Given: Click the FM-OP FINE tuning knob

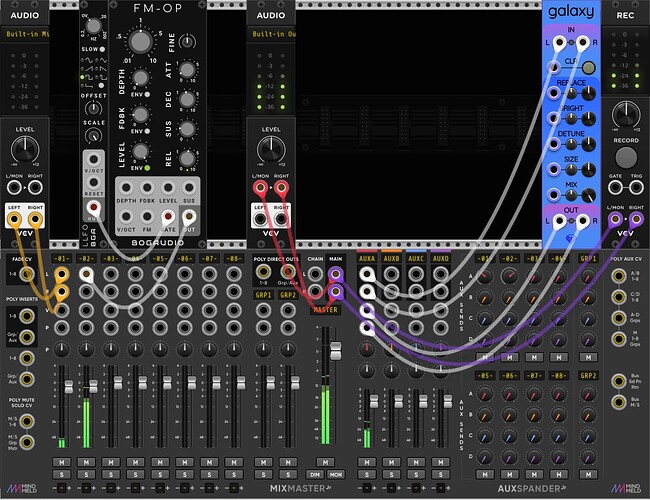Looking at the screenshot, I should [187, 41].
